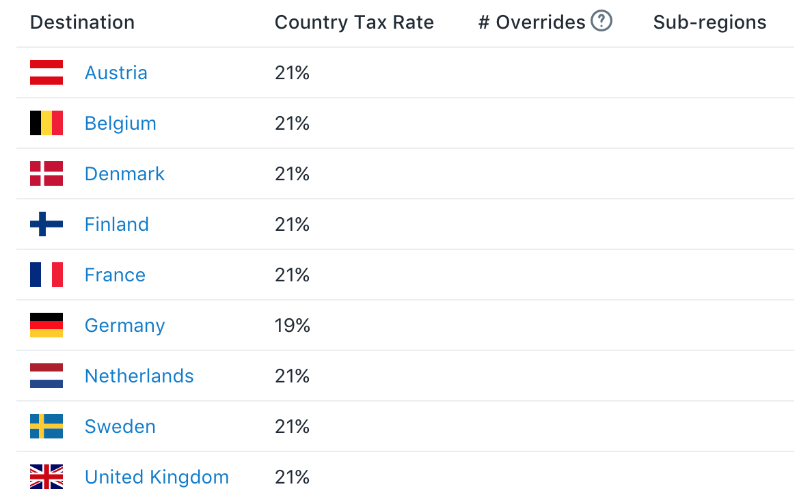
Task: Open the Austria tax settings
Action: (116, 72)
